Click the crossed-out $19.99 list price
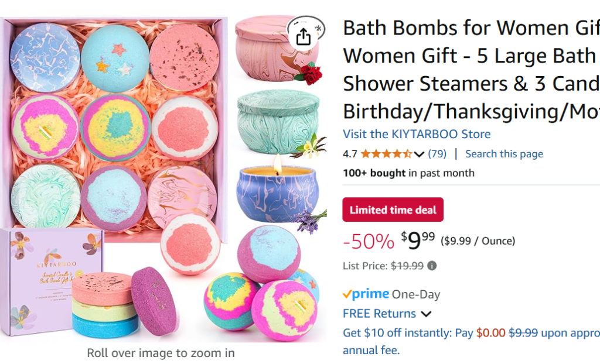The image size is (600, 364). pyautogui.click(x=407, y=266)
